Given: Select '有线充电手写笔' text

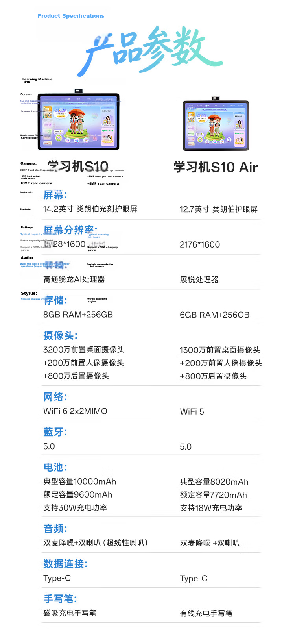Looking at the screenshot, I should pos(206,614).
